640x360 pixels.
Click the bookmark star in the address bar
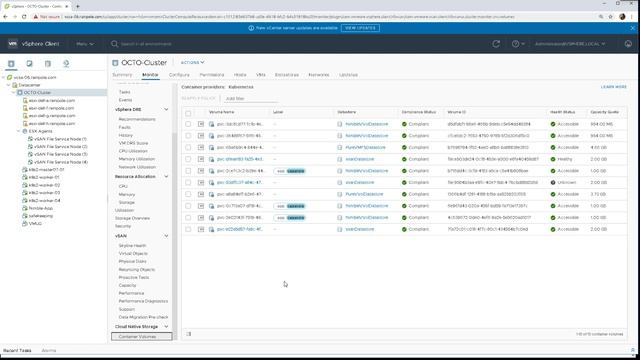pos(611,17)
